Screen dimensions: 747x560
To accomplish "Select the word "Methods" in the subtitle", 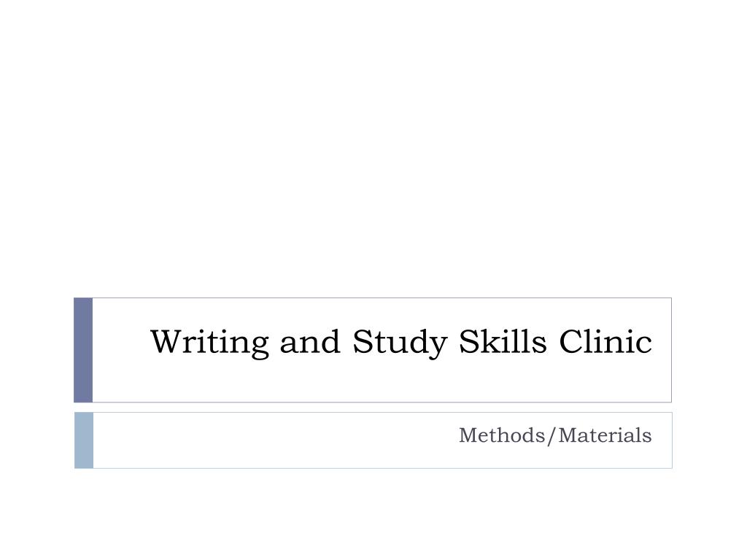I will click(502, 435).
